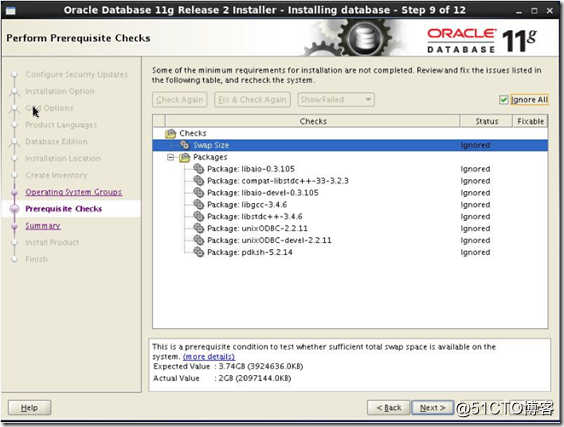Viewport: 564px width, 427px height.
Task: Close the installer window
Action: (x=550, y=11)
